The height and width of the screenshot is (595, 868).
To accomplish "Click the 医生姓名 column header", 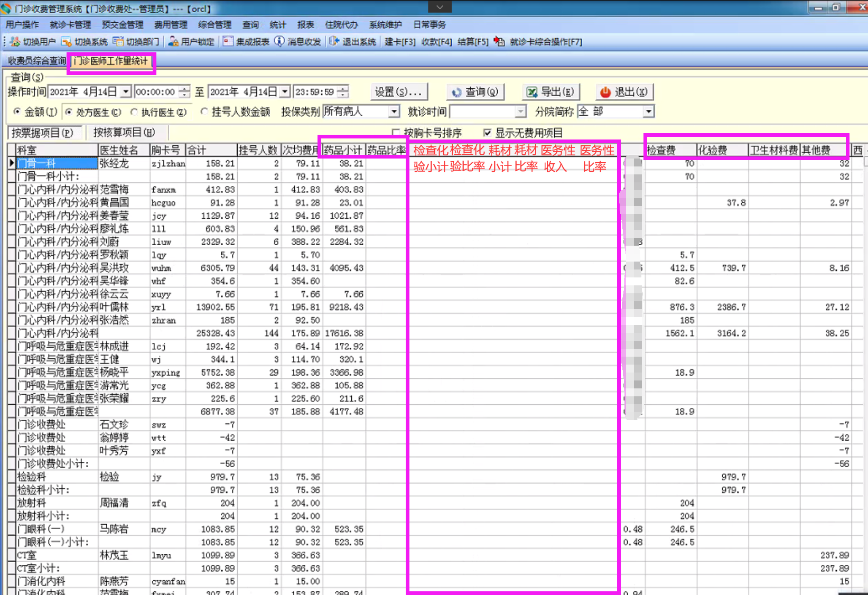I will click(x=124, y=150).
